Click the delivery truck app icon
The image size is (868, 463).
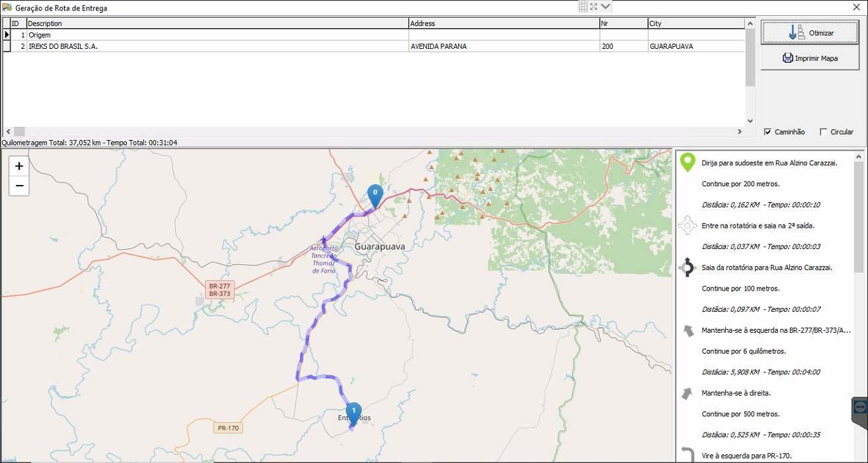pyautogui.click(x=7, y=8)
